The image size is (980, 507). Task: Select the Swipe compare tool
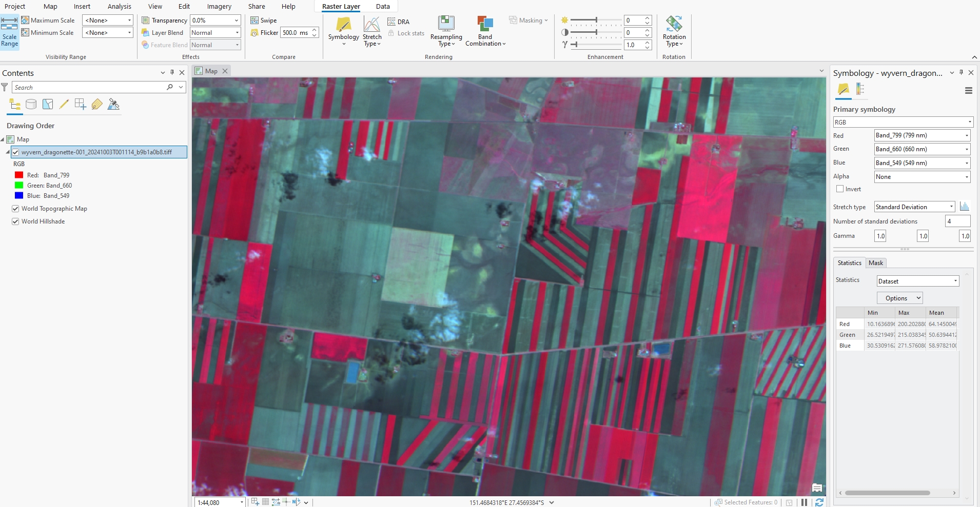tap(264, 21)
